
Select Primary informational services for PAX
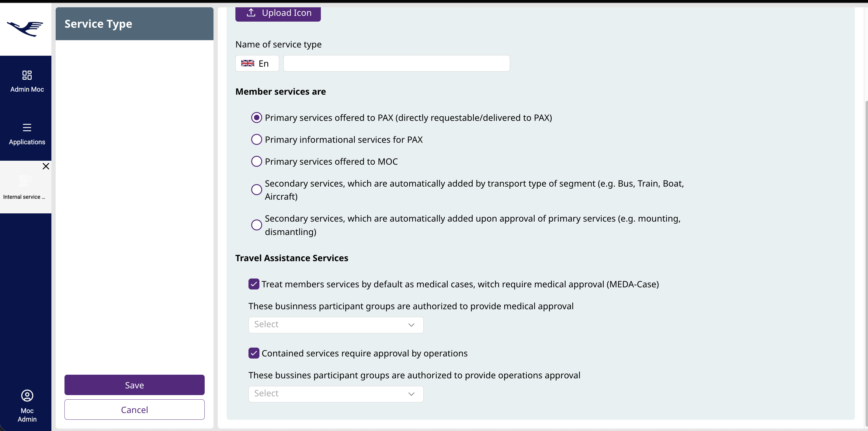256,140
